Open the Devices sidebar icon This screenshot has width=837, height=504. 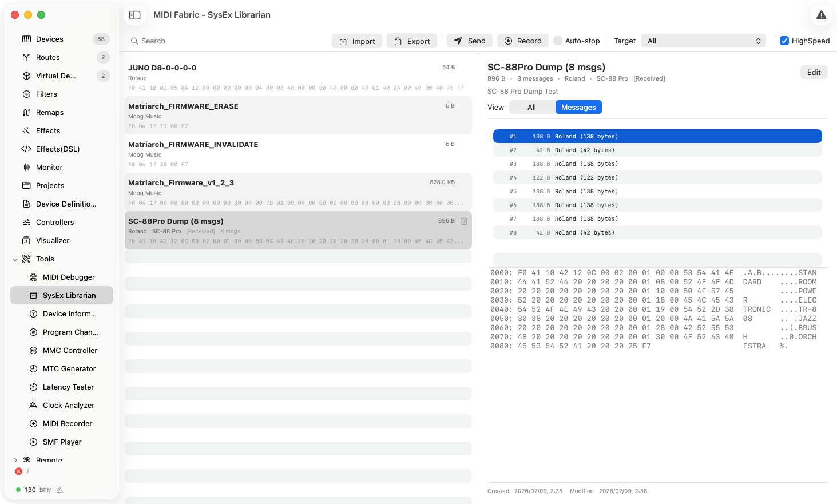[x=26, y=39]
